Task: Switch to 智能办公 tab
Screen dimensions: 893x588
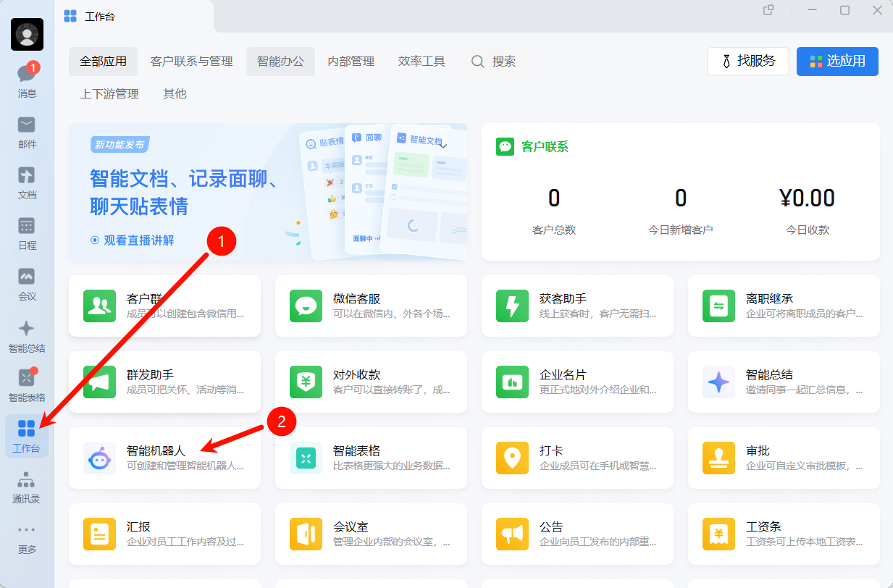Action: (x=280, y=62)
